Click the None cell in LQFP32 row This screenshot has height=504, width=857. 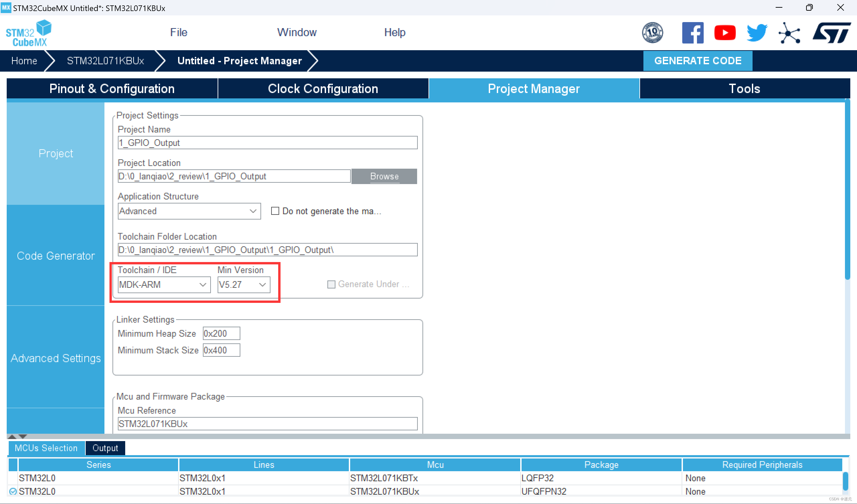[762, 478]
